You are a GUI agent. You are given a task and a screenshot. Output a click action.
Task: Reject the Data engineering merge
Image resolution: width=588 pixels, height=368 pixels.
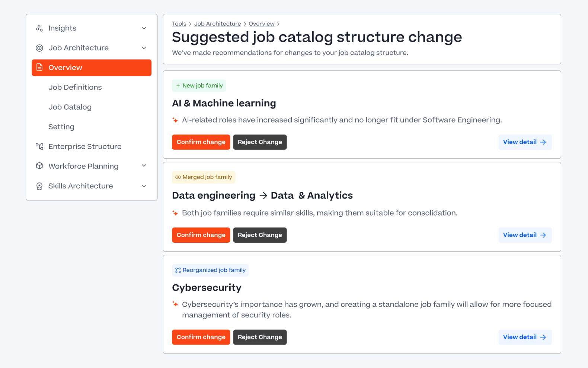click(x=260, y=235)
